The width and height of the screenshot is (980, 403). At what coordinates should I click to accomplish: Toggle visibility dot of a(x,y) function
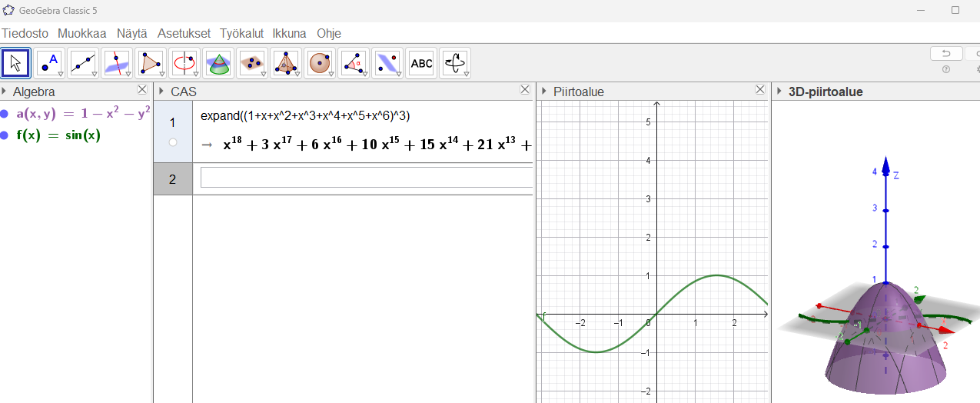5,114
